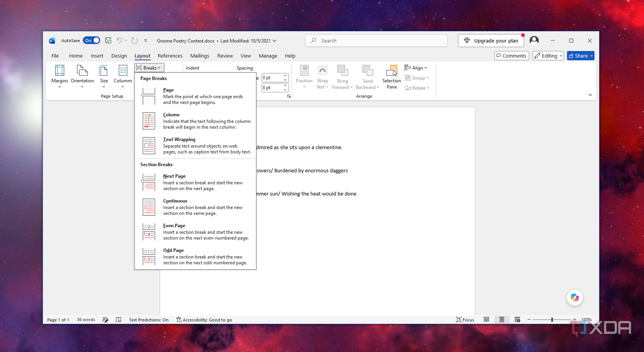Click the account profile avatar
644x352 pixels.
534,40
